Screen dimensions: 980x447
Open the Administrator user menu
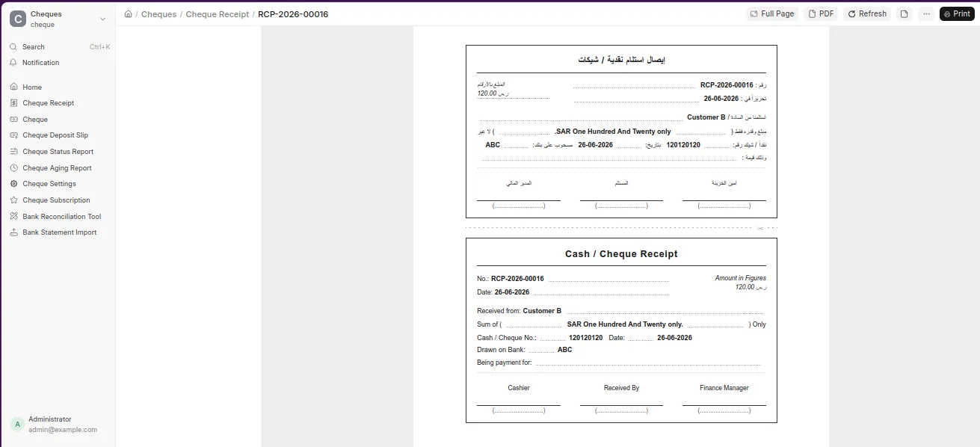[x=58, y=424]
